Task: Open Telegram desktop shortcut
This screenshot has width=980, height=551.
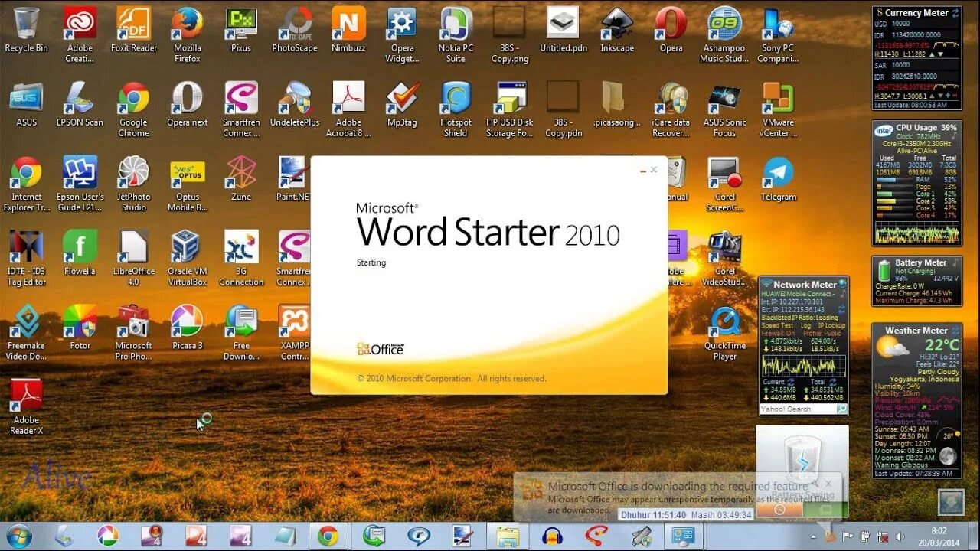Action: click(x=778, y=179)
